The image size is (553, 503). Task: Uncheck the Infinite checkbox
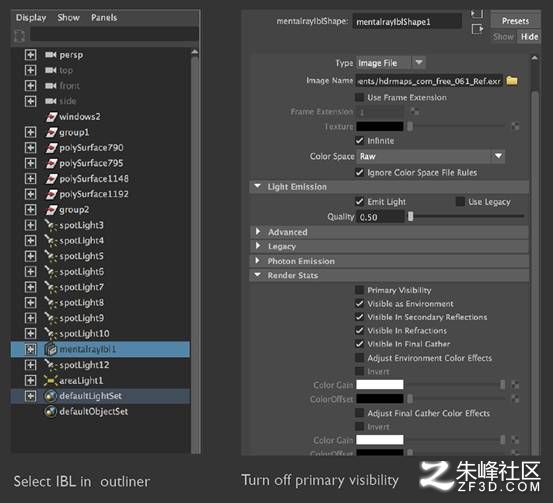tap(359, 141)
